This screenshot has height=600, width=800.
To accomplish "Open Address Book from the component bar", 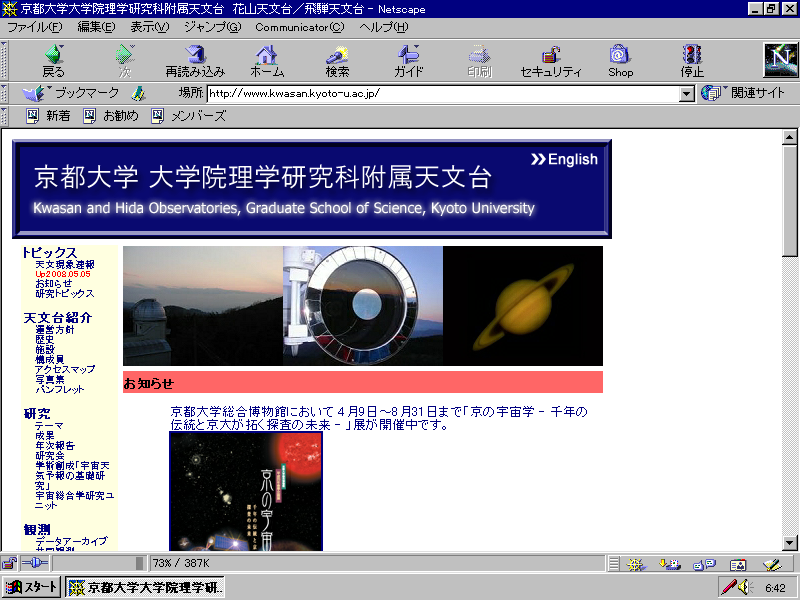I will (x=738, y=564).
